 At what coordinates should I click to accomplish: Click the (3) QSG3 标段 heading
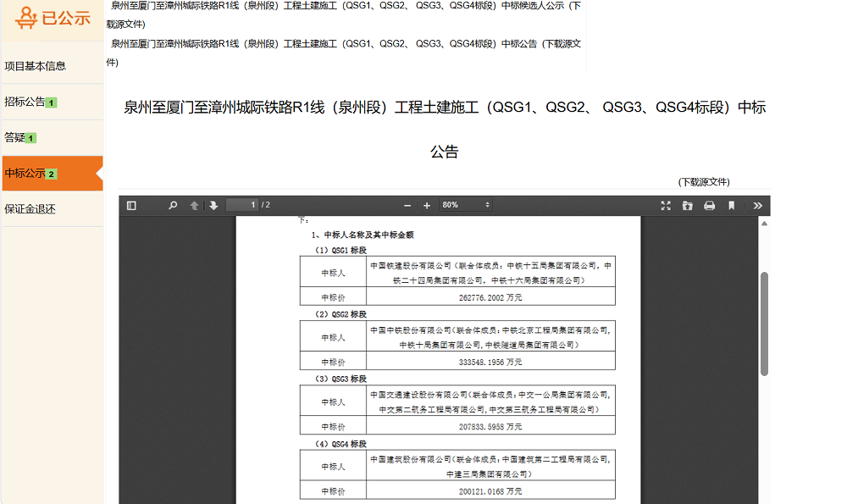[x=340, y=379]
